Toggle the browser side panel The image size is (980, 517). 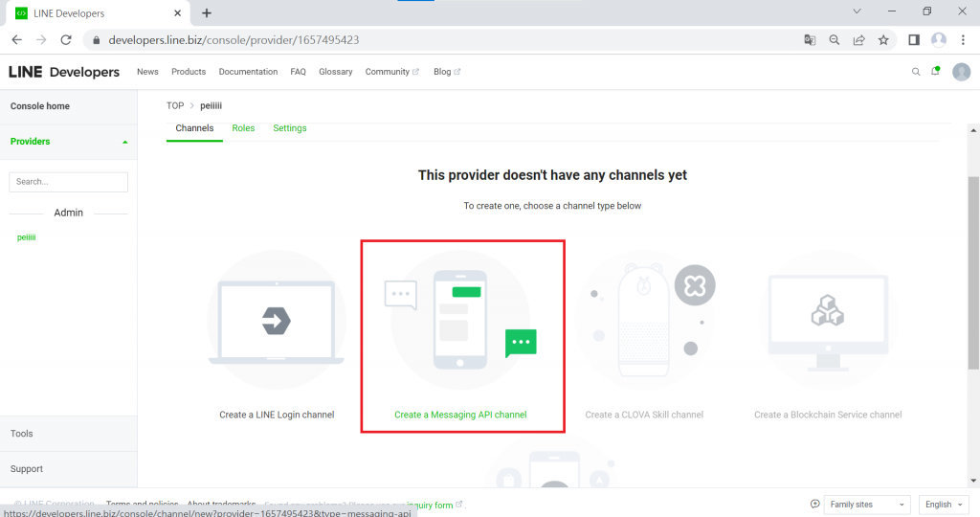pyautogui.click(x=914, y=40)
